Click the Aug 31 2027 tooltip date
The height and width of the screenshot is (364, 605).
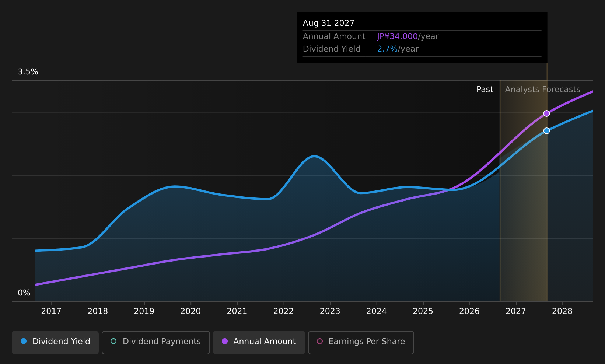point(328,23)
